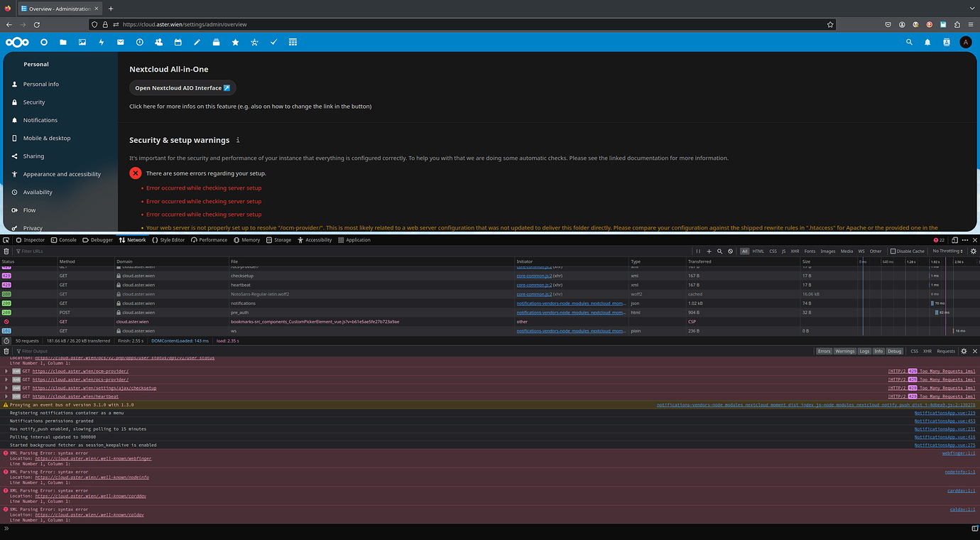Open the network request blocking icon
The image size is (980, 540).
(x=730, y=251)
